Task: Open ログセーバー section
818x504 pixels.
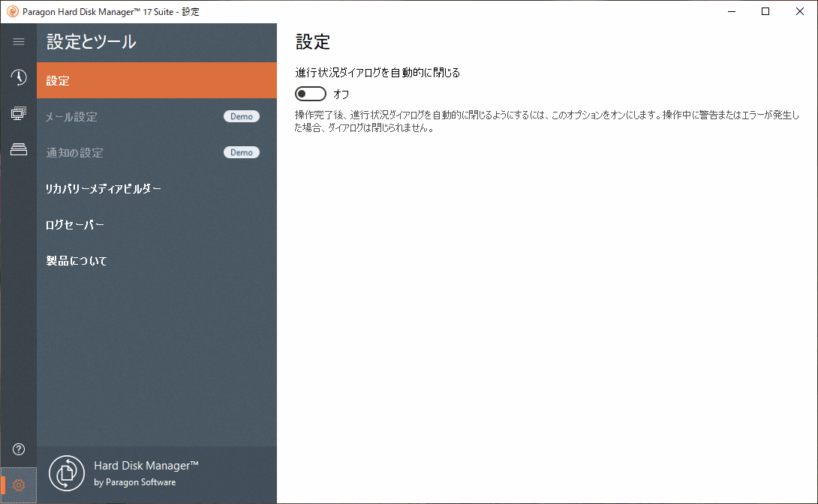Action: click(x=75, y=224)
